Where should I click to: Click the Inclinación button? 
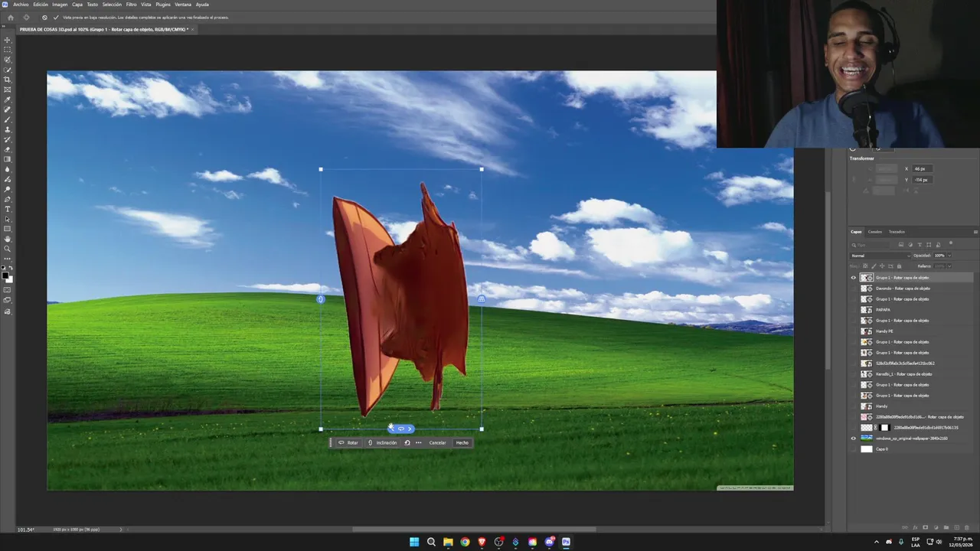(x=383, y=442)
